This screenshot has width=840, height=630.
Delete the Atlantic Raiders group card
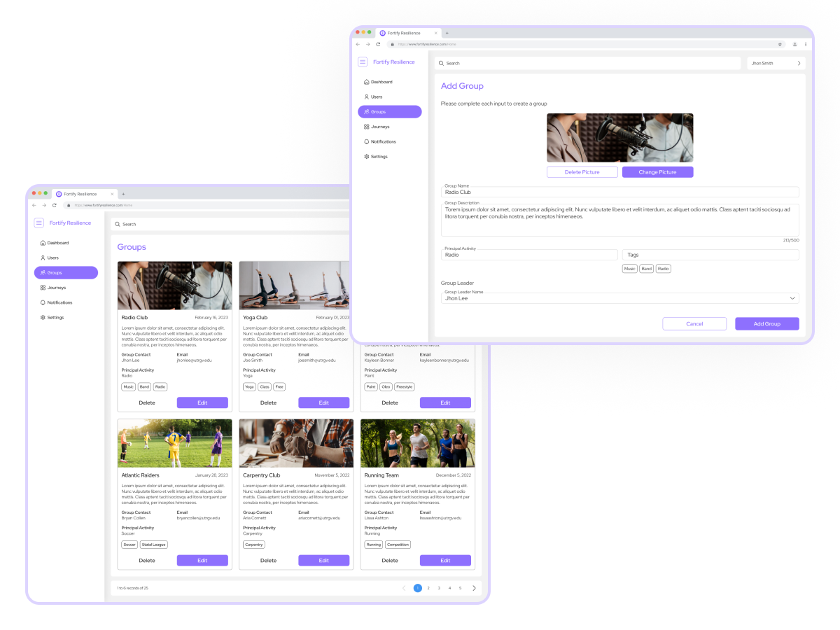[x=147, y=561]
